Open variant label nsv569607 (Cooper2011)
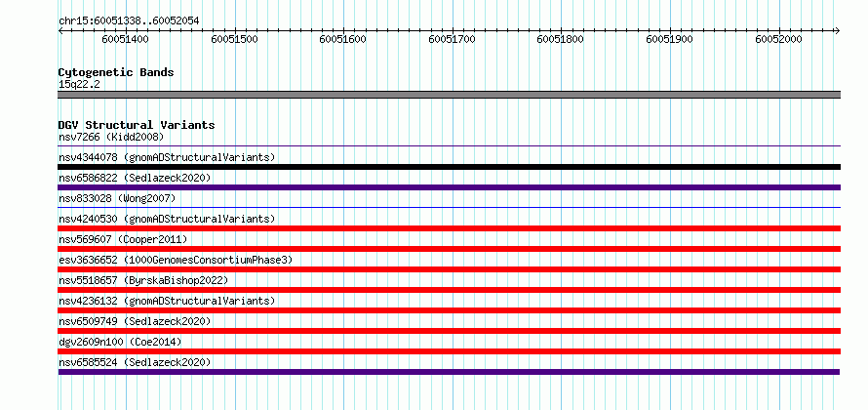Image resolution: width=868 pixels, height=410 pixels. coord(123,239)
